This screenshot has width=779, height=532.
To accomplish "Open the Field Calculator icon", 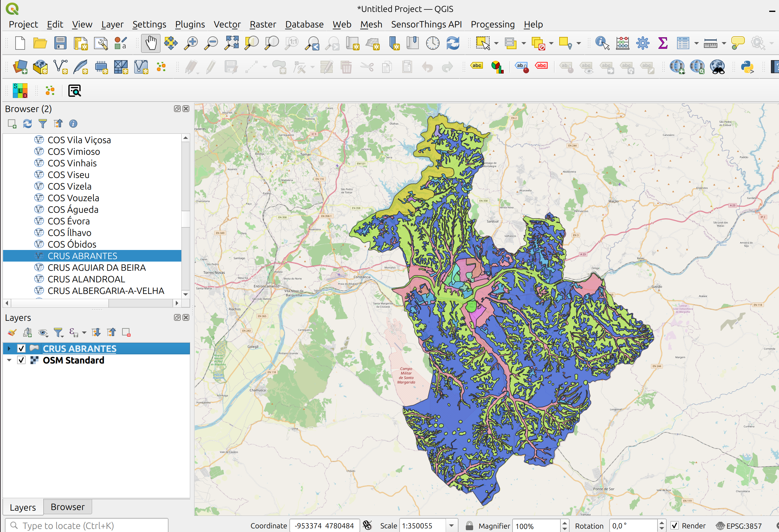I will (622, 43).
